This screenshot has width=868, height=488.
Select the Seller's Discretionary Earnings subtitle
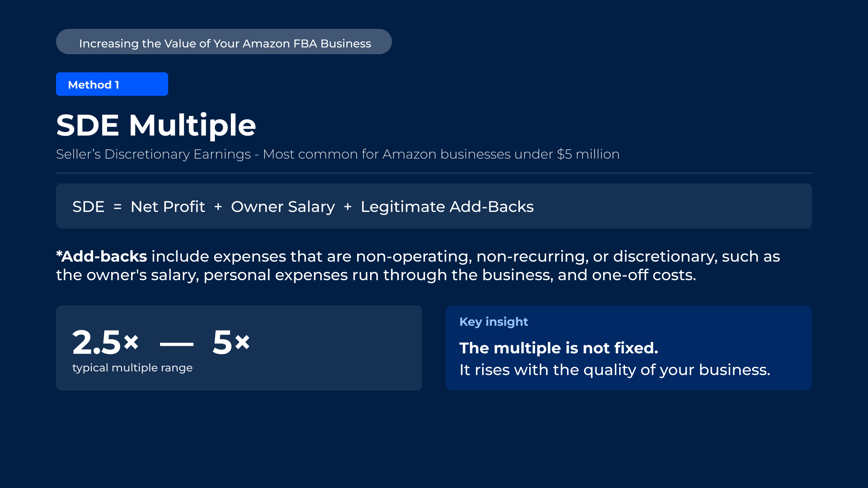(x=338, y=154)
